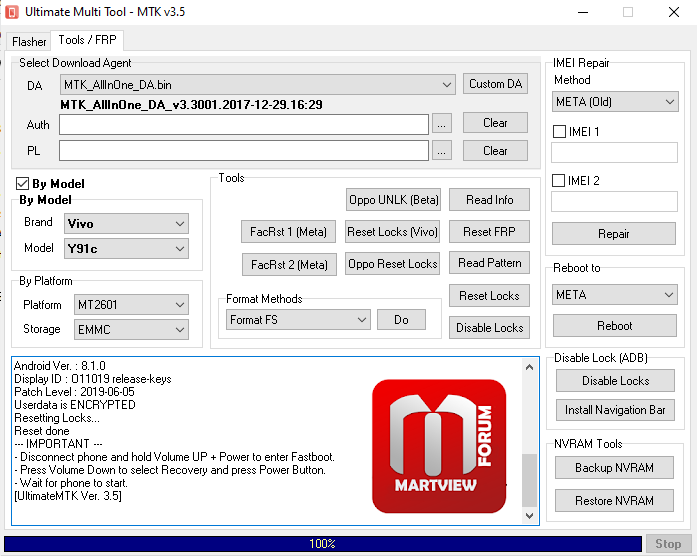This screenshot has height=556, width=697.
Task: Open IMEI Repair Method dropdown
Action: (x=615, y=102)
